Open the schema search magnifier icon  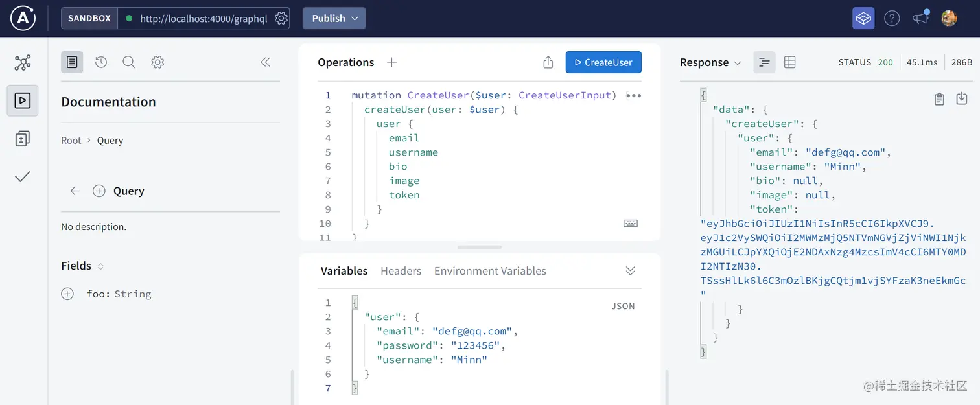(x=129, y=62)
